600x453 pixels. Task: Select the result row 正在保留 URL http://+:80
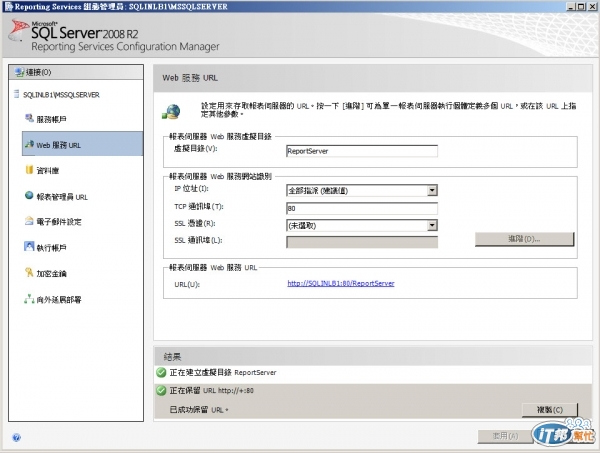click(212, 391)
